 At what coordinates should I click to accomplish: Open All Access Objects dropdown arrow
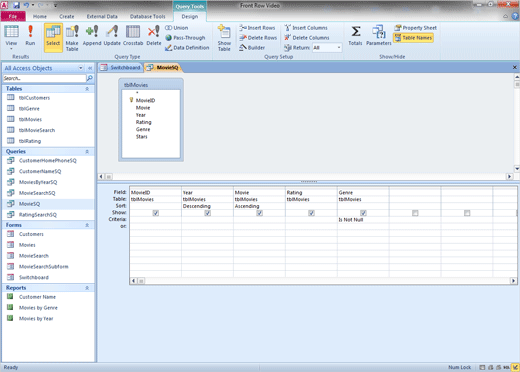click(x=81, y=68)
